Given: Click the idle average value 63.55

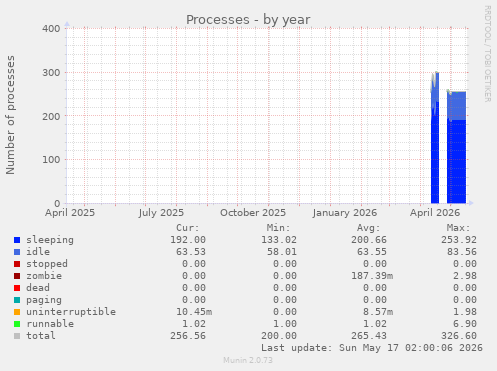Looking at the screenshot, I should 372,252.
